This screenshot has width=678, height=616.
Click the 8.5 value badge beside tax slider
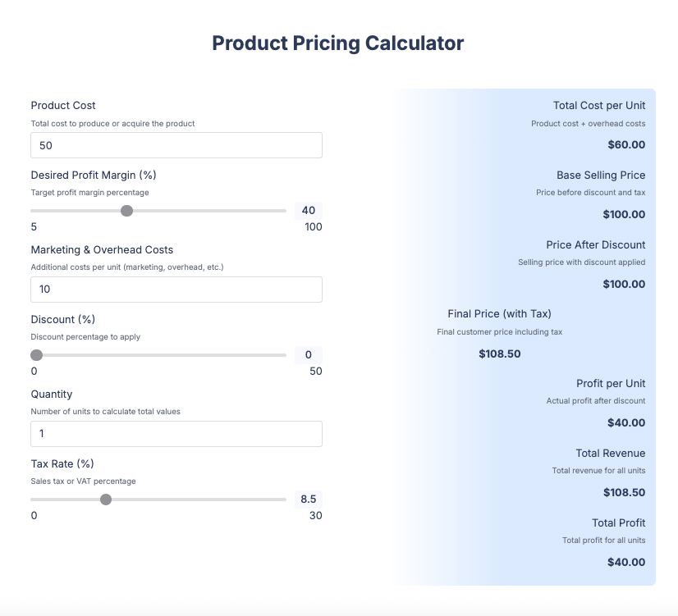click(309, 499)
